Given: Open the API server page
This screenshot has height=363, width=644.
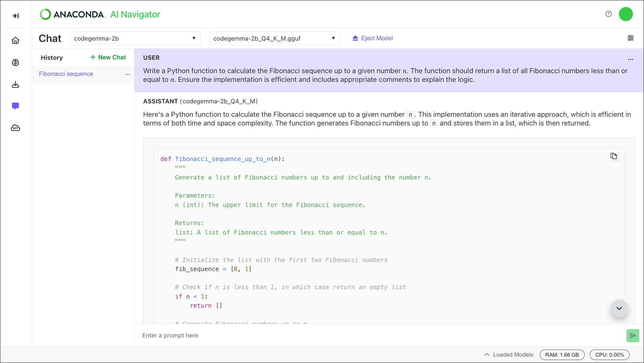Looking at the screenshot, I should tap(15, 128).
